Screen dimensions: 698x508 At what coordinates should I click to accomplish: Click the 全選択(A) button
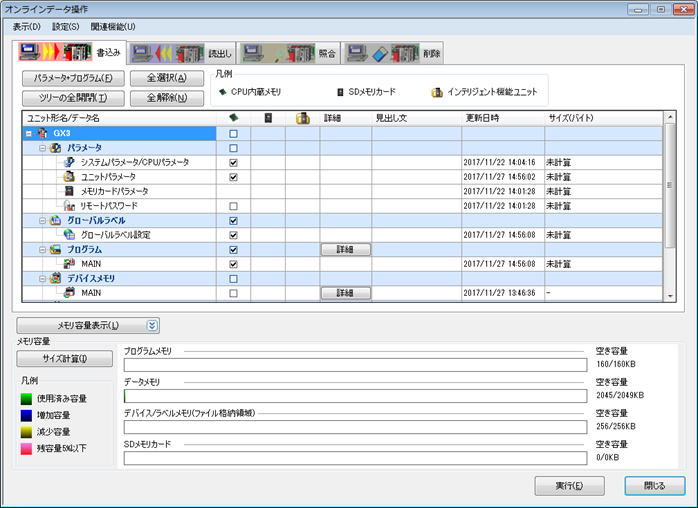tap(167, 78)
